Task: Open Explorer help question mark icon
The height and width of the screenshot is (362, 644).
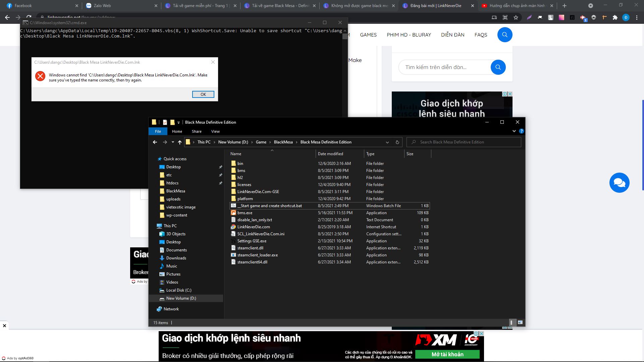Action: (x=521, y=131)
